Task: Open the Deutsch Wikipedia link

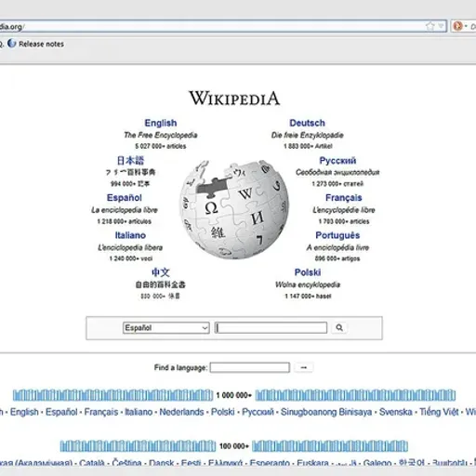Action: pyautogui.click(x=307, y=123)
